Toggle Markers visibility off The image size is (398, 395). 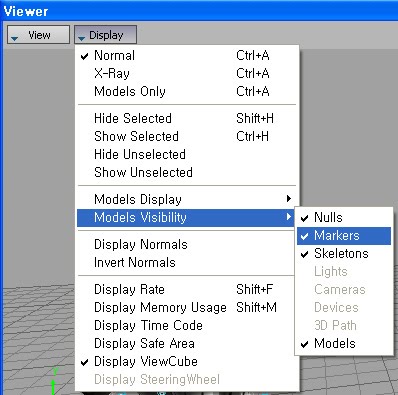[x=344, y=236]
